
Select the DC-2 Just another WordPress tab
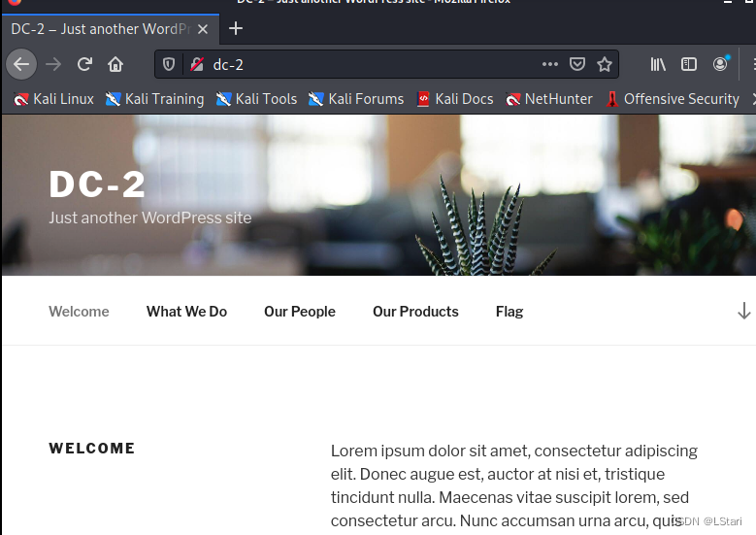(111, 29)
